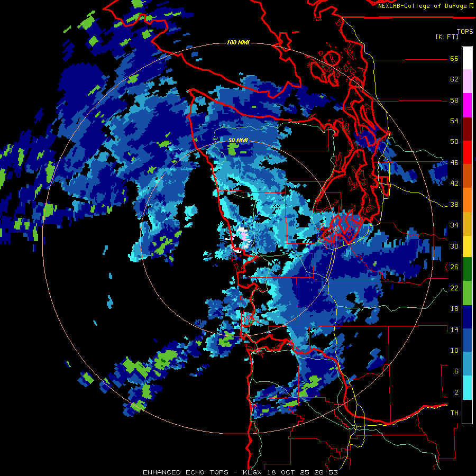Select the dark orange 46 kft swatch
Image resolution: width=476 pixels, height=476 pixels.
tap(467, 176)
